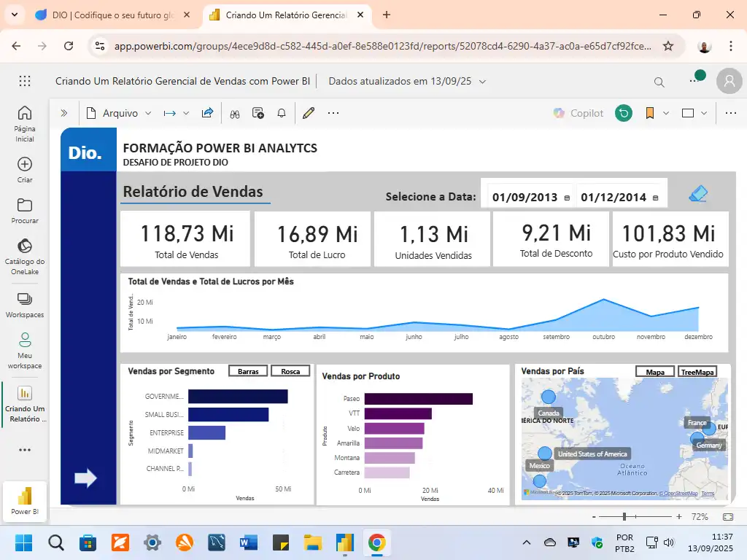747x560 pixels.
Task: Click the binoculars explore icon
Action: click(x=235, y=114)
